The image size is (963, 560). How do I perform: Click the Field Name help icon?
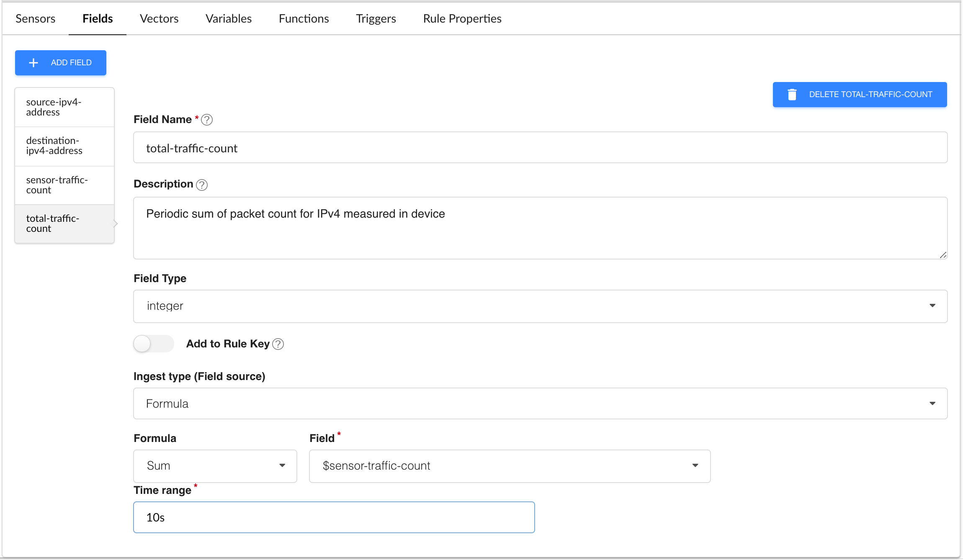coord(207,120)
